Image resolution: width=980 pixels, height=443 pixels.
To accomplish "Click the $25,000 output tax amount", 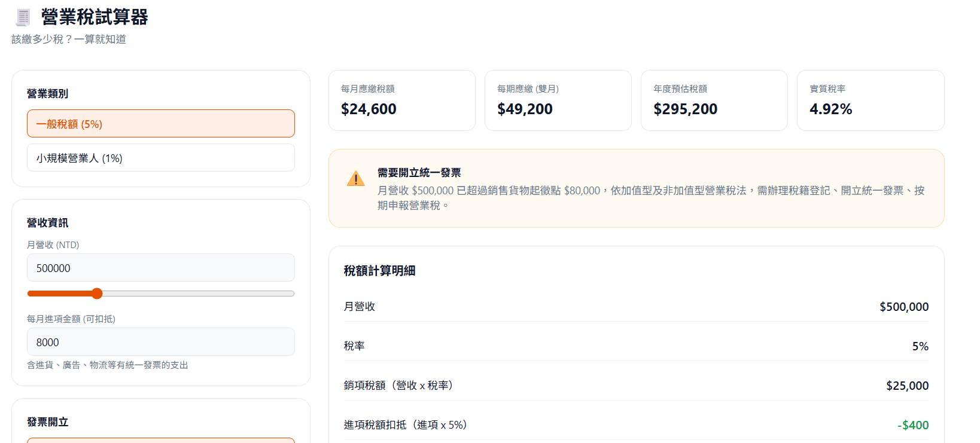I will (x=907, y=386).
